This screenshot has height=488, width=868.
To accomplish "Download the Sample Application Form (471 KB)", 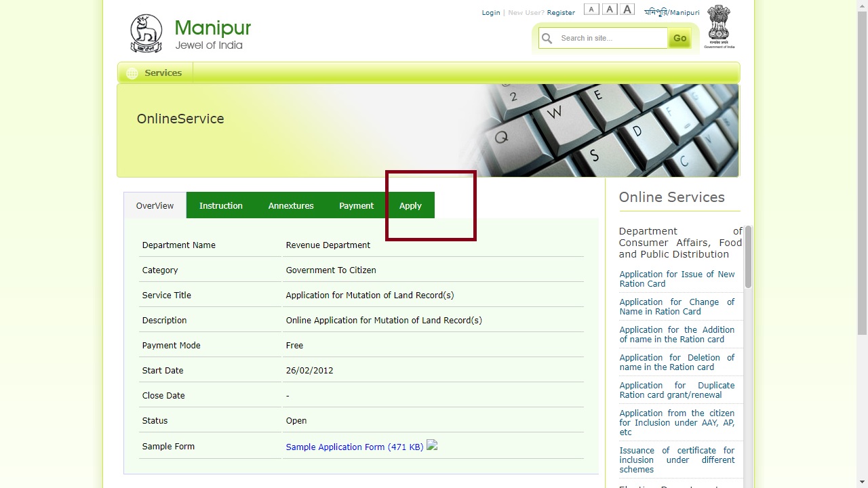I will tap(354, 447).
